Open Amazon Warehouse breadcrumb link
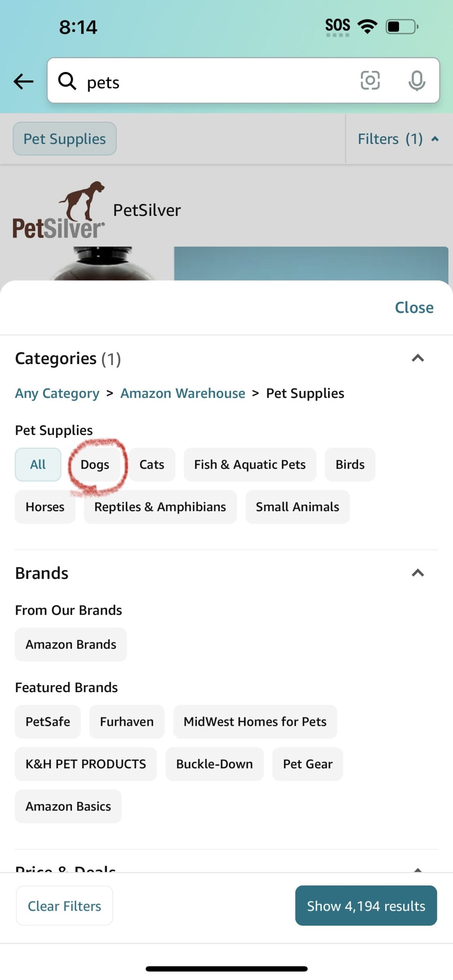 [183, 393]
